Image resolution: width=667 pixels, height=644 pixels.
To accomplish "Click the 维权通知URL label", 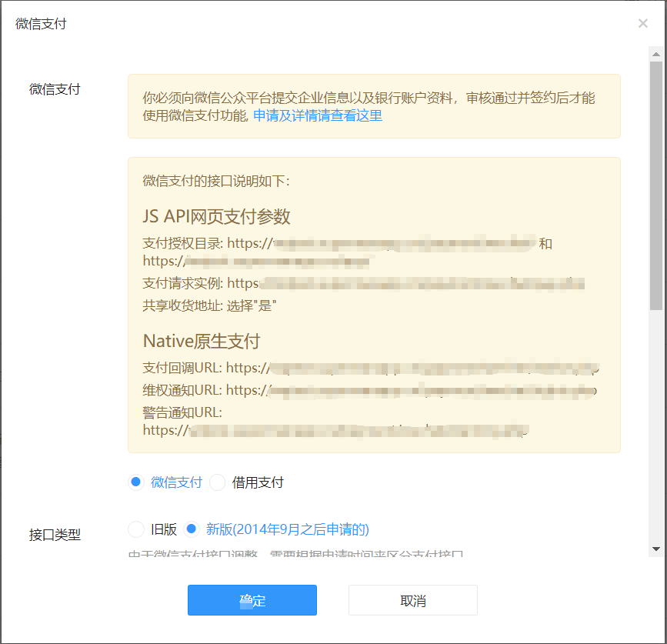I will pos(182,390).
